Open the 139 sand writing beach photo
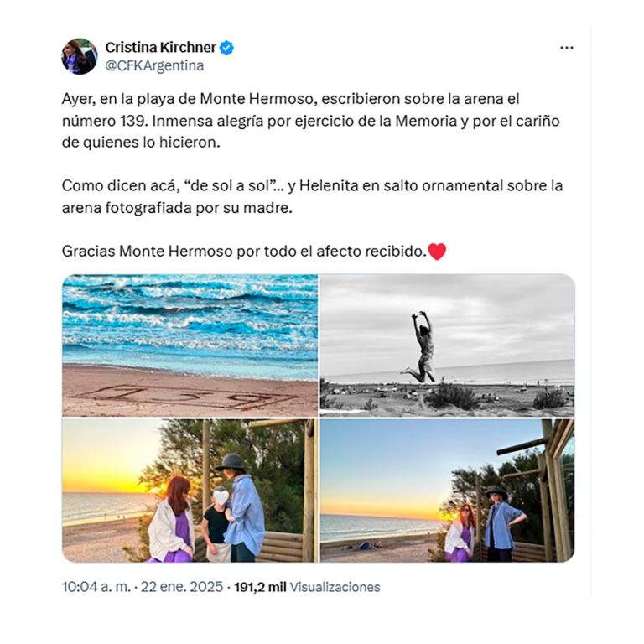The image size is (644, 644). coord(190,345)
